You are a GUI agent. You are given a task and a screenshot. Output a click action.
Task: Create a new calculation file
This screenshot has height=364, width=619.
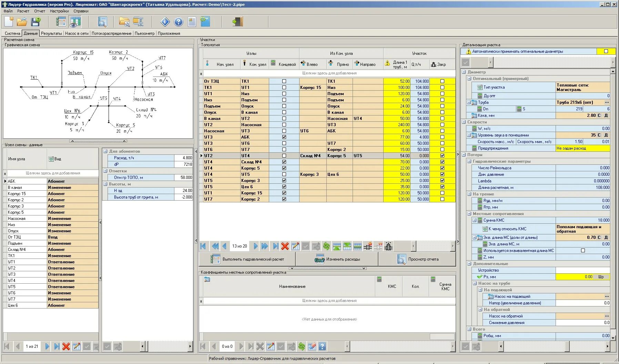point(9,22)
